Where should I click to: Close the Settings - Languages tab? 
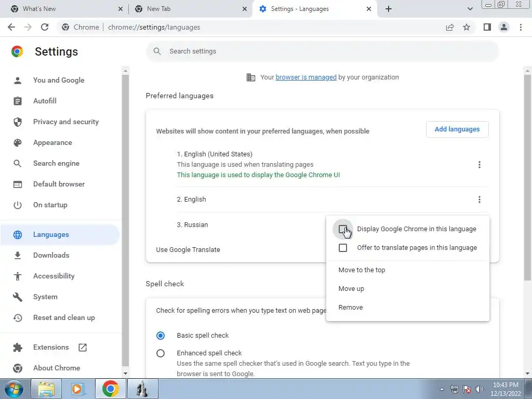pos(369,9)
